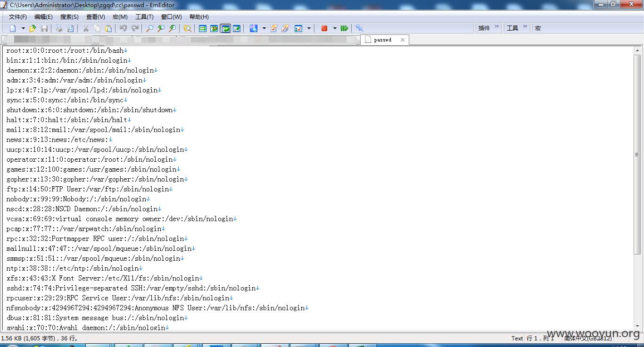Image resolution: width=644 pixels, height=347 pixels.
Task: Click the 1.56 KB file size status text
Action: pyautogui.click(x=40, y=339)
